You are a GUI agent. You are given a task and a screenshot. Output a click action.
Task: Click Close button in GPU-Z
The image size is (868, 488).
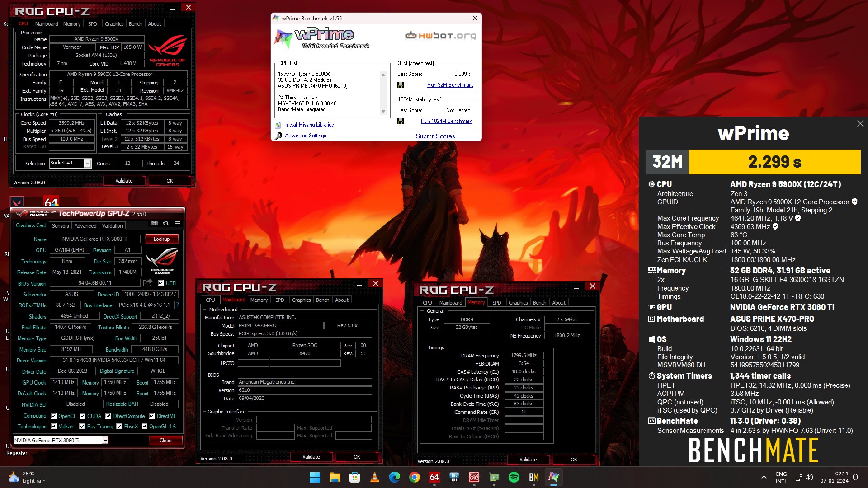click(x=165, y=441)
